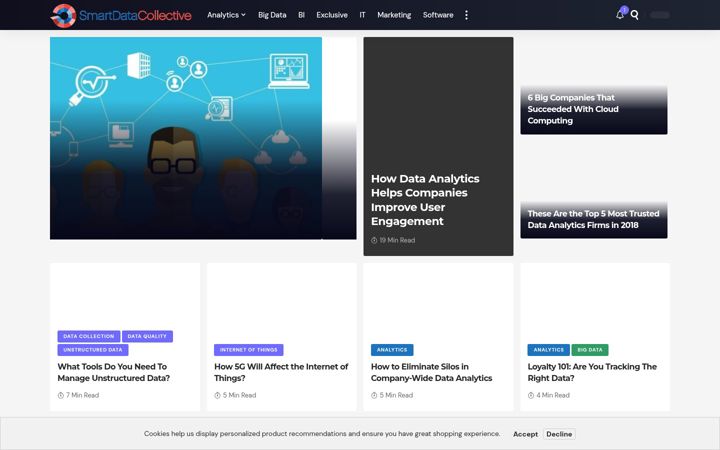Decline the cookies notice
The width and height of the screenshot is (720, 450).
pos(559,434)
